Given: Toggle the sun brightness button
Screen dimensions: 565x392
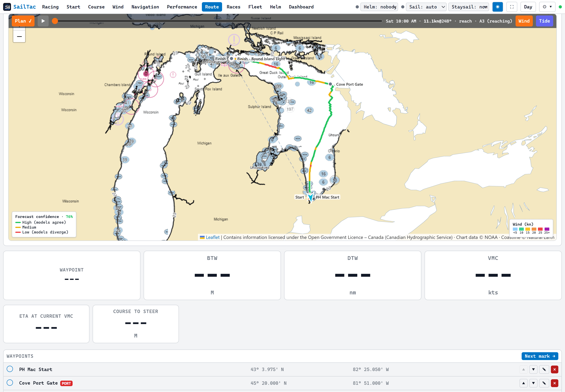Looking at the screenshot, I should tap(497, 7).
